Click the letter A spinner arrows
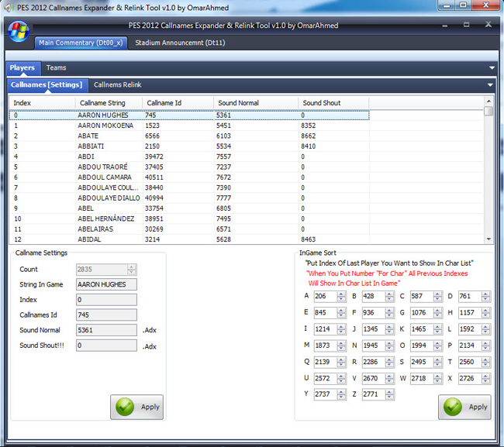This screenshot has height=447, width=504. 341,297
